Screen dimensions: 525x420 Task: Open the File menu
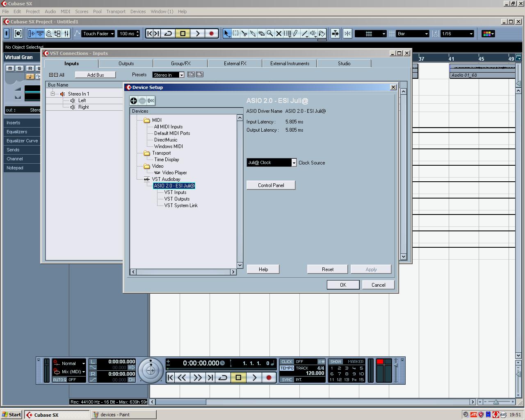click(5, 11)
